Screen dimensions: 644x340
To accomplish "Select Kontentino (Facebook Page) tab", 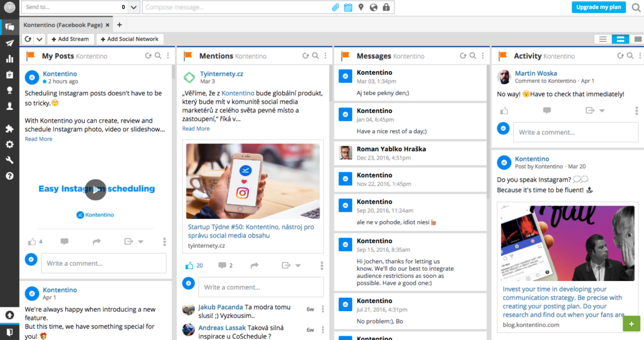I will pos(63,25).
